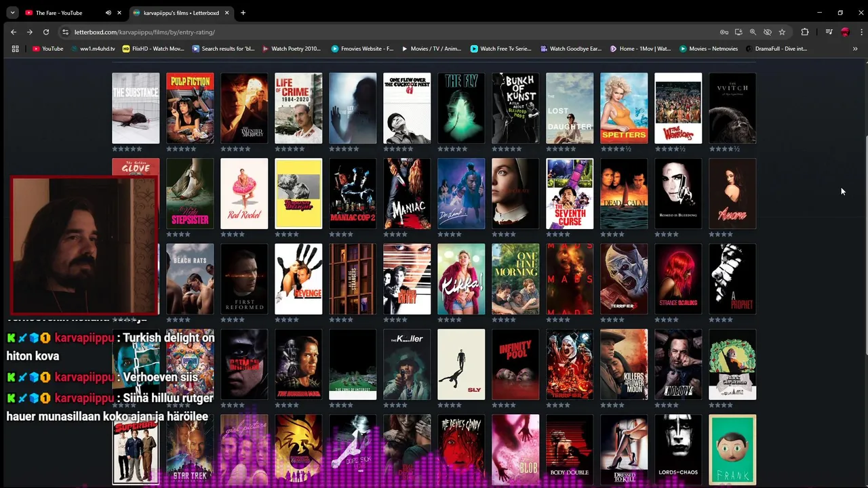Open the tab search dropdown arrow
This screenshot has width=868, height=488.
pos(12,13)
